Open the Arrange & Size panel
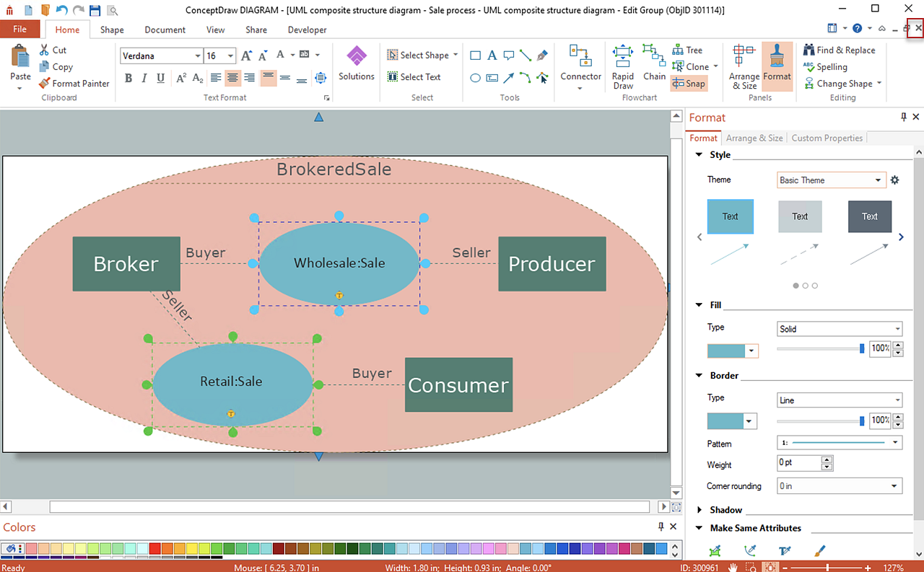This screenshot has width=924, height=572. point(744,66)
